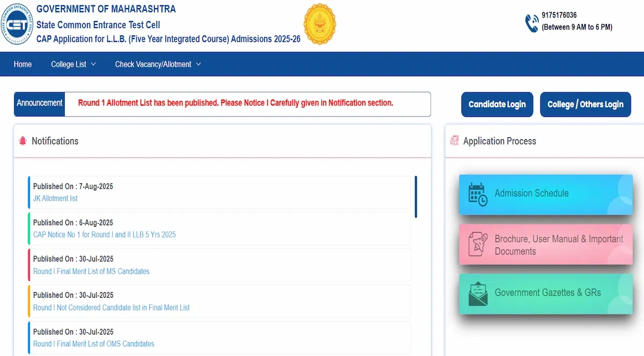Click the Application Process heading

coord(500,141)
